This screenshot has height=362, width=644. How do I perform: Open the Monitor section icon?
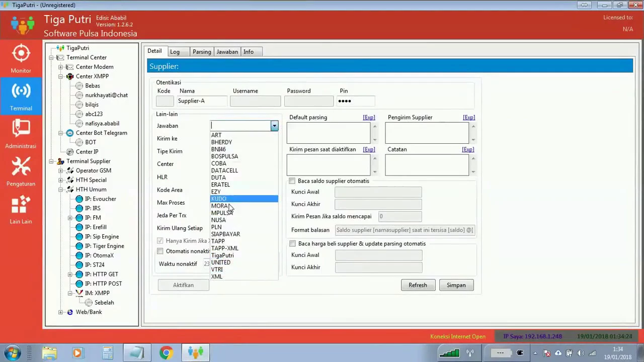21,53
